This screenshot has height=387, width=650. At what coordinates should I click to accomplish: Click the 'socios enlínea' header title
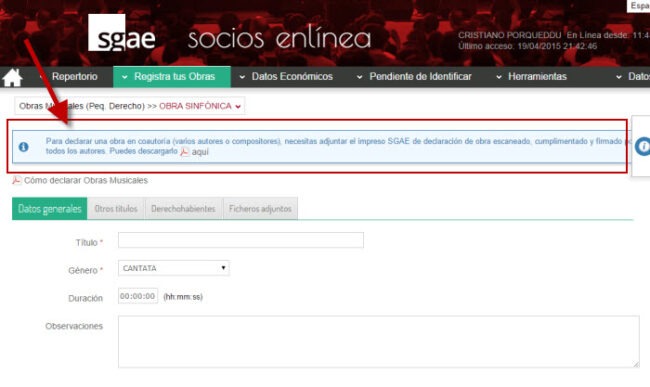[x=279, y=38]
